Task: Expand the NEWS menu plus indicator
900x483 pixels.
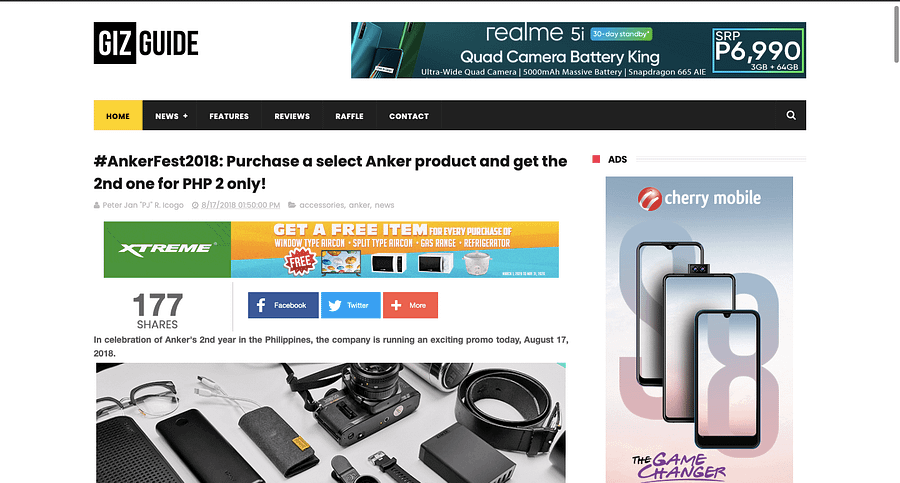Action: (185, 116)
